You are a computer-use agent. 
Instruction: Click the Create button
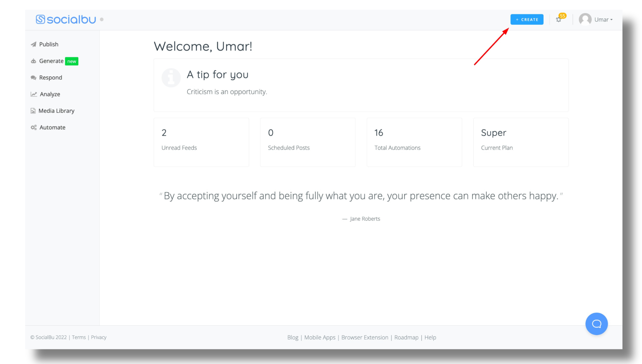click(x=527, y=19)
